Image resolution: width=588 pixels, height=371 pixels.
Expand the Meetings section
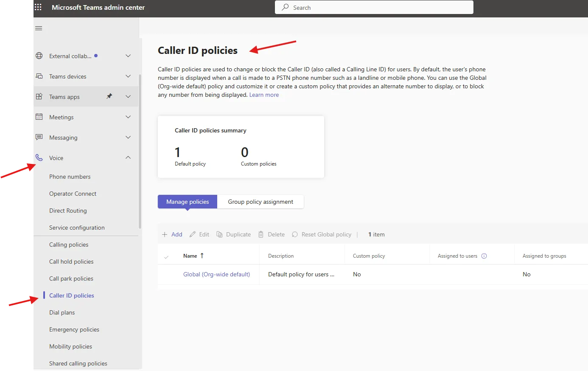click(x=128, y=117)
